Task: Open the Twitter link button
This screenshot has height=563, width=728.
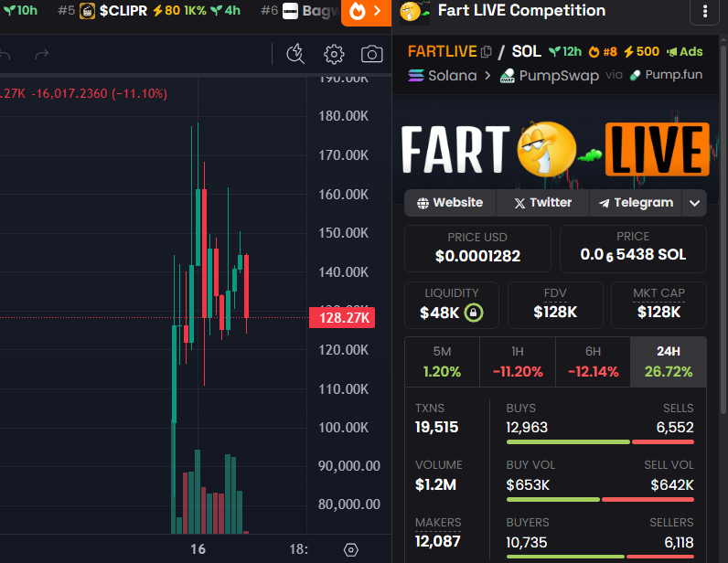Action: (x=542, y=203)
